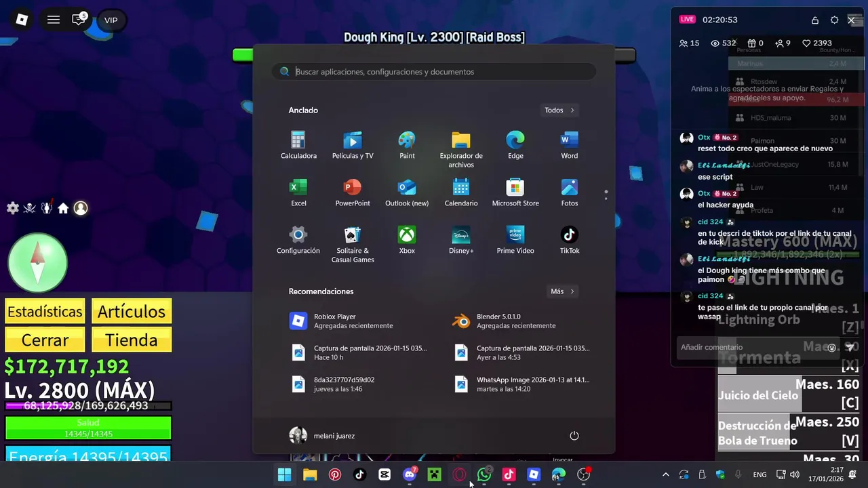Launch Excel
Viewport: 868px width, 488px height.
tap(298, 193)
